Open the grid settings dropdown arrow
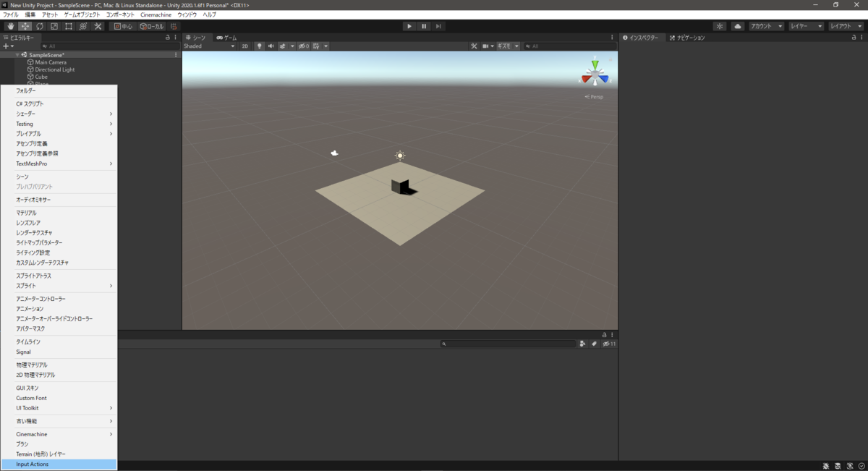 326,46
